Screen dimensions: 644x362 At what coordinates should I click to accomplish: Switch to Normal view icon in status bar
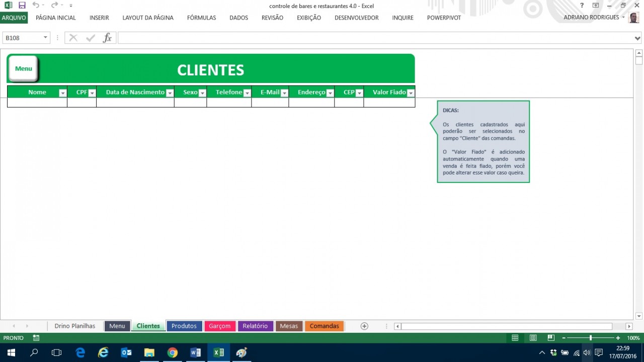click(515, 338)
